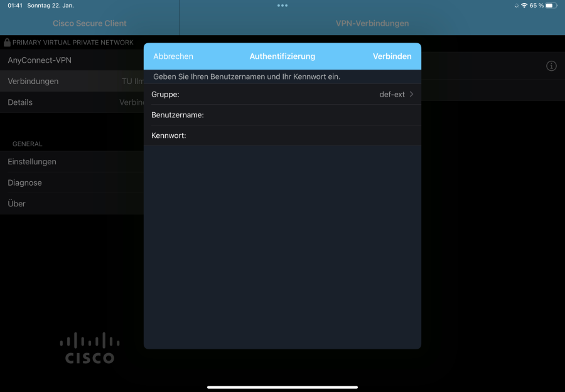This screenshot has height=392, width=565.
Task: Tap the clock showing 01:41
Action: pos(15,6)
